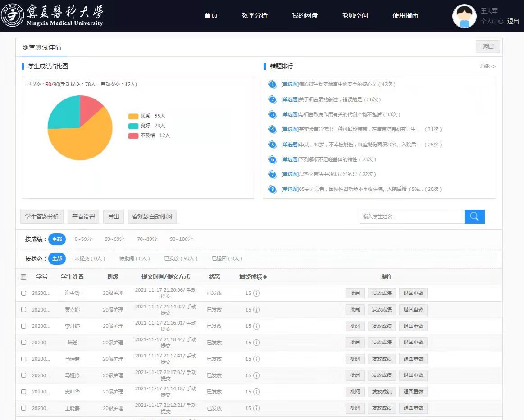Filter scores by 90~100分
This screenshot has height=420, width=524.
pyautogui.click(x=181, y=239)
